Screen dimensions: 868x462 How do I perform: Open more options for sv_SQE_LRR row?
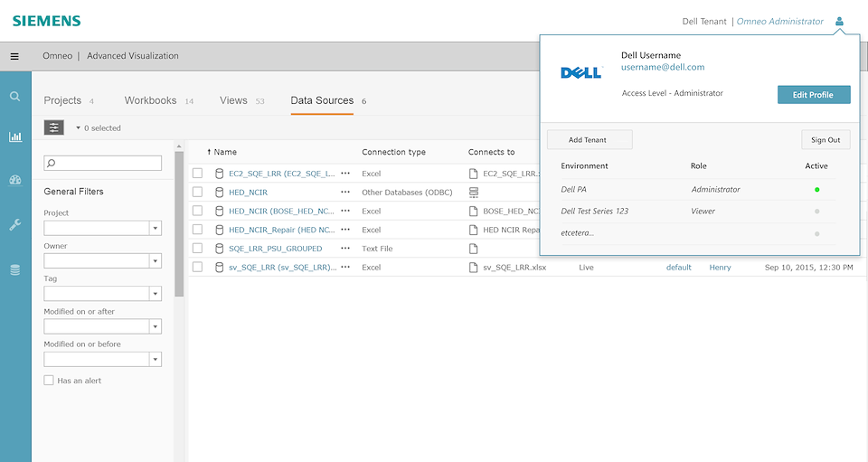pos(345,268)
